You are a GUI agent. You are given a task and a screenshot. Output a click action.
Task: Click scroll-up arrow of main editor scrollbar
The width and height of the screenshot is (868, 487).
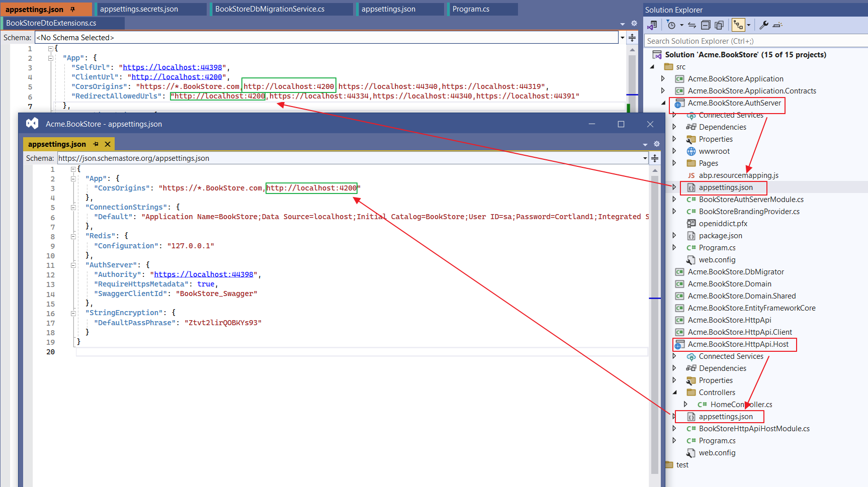(x=632, y=50)
